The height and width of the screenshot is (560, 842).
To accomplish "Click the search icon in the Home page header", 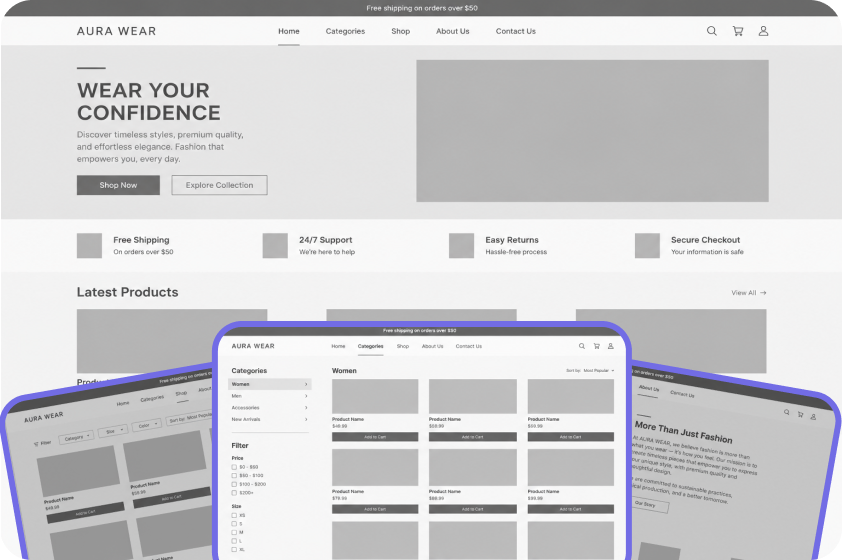I will tap(712, 31).
